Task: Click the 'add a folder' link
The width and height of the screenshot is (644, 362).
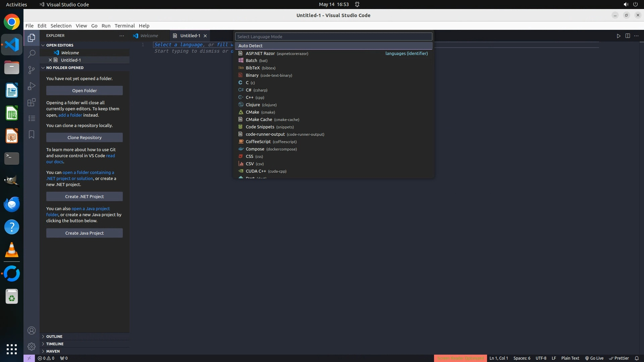Action: 70,115
